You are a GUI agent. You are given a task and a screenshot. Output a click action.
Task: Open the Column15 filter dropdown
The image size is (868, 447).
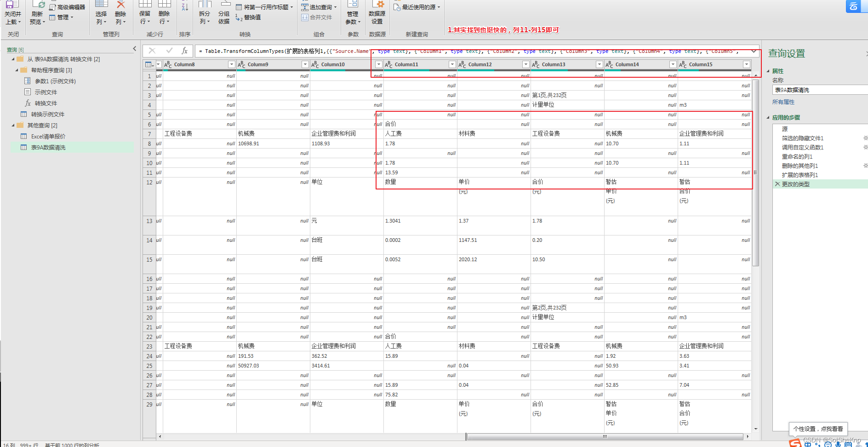pos(747,64)
